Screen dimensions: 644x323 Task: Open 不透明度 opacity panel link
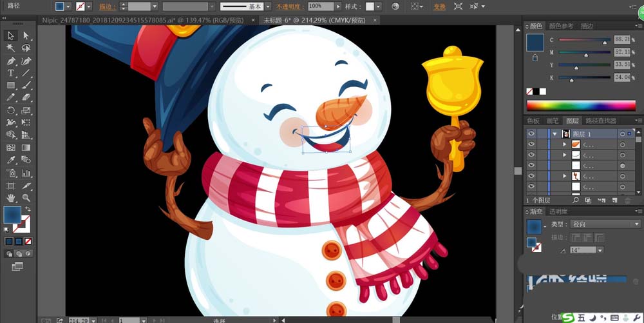pos(290,6)
